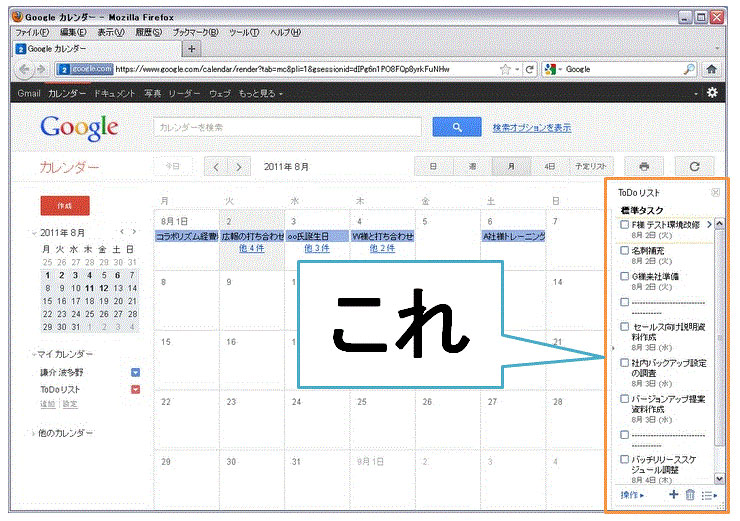Click the カレンダーを検索 input field

click(x=287, y=127)
